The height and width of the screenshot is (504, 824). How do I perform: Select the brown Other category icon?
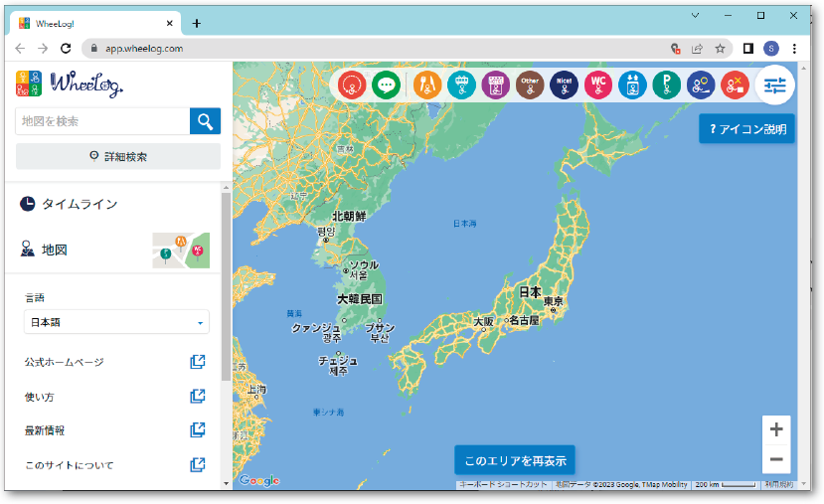tap(530, 84)
